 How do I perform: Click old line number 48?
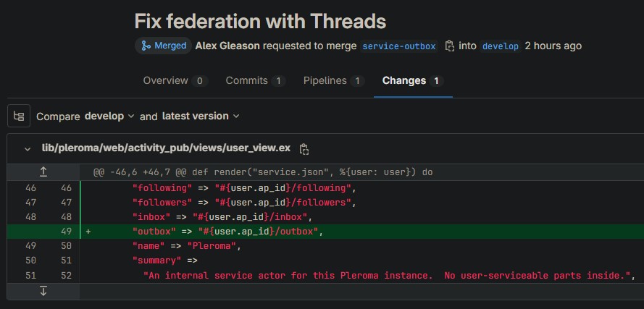click(x=31, y=216)
